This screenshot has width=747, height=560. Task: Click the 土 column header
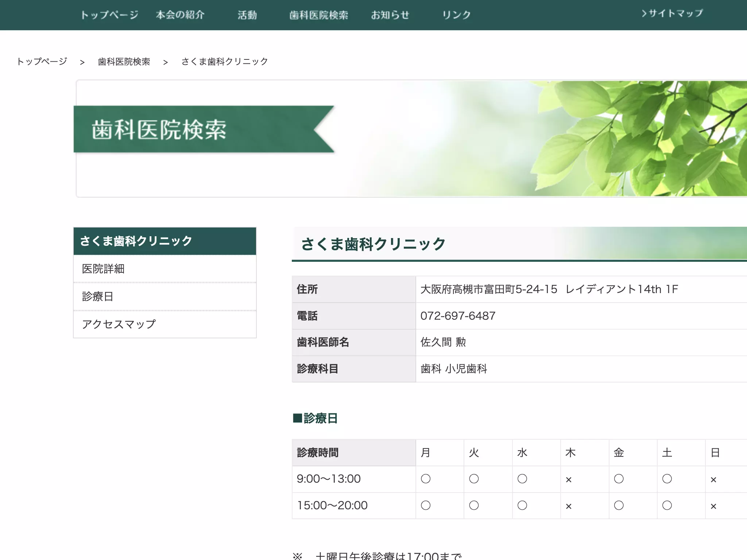tap(681, 452)
